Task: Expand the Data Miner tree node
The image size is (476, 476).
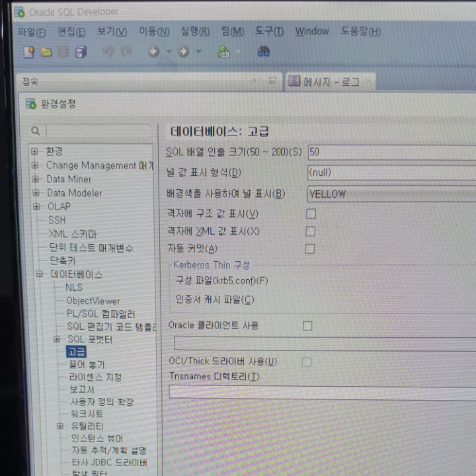Action: pos(36,179)
